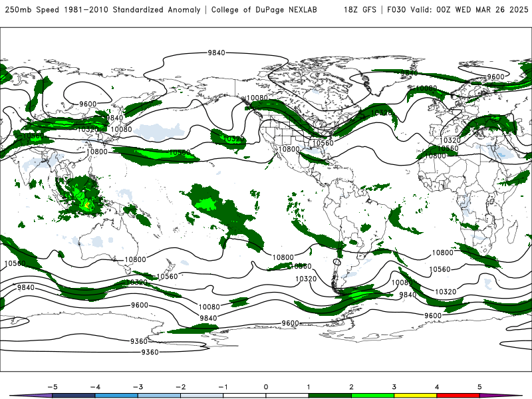The height and width of the screenshot is (399, 532).
Task: Click the colorbar label '-1'
Action: coord(223,387)
